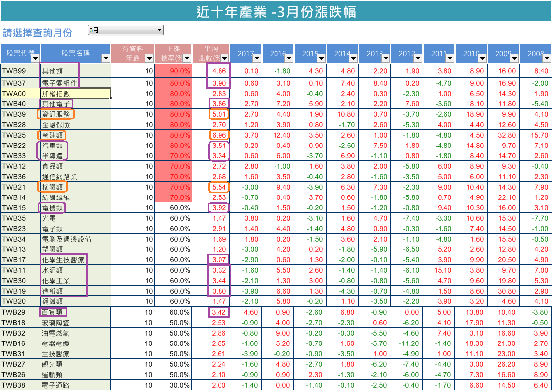Click the 平均漲幅 filter icon
Image resolution: width=553 pixels, height=392 pixels.
pyautogui.click(x=225, y=58)
